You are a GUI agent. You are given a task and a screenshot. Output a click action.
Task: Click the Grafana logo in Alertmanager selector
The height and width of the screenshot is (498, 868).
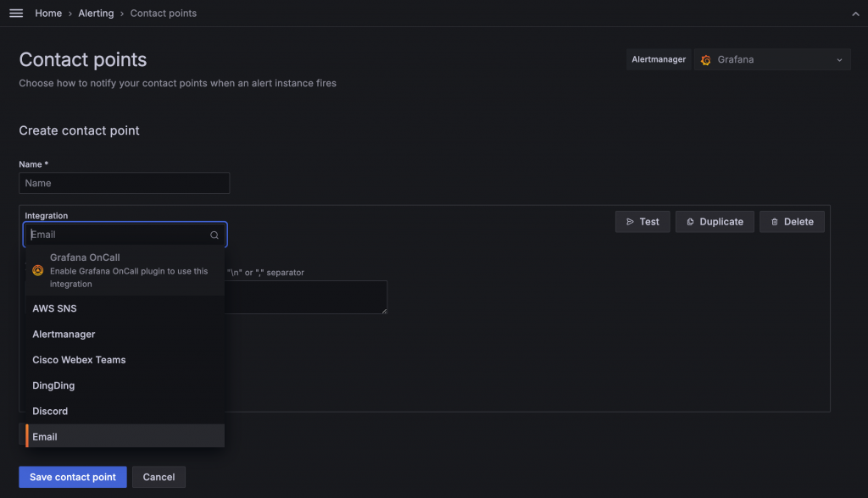tap(705, 60)
